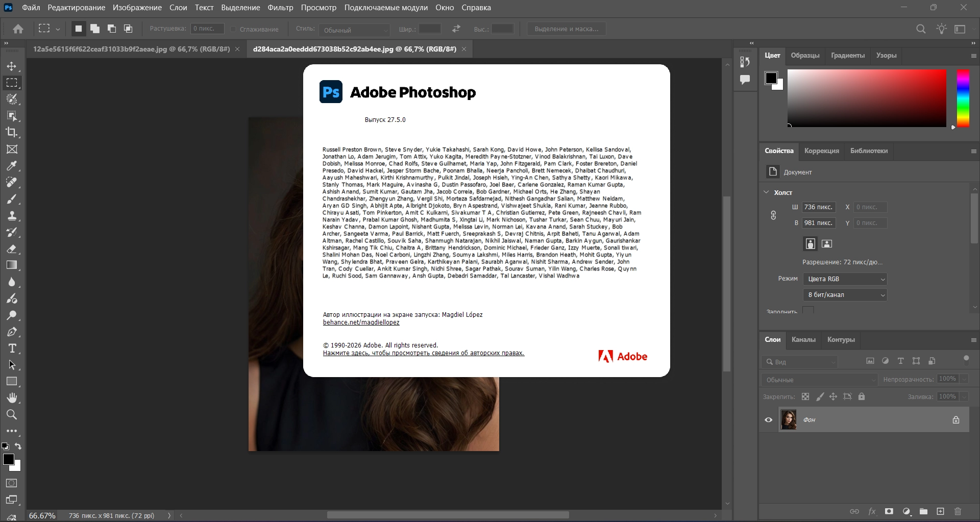Switch to the Каналы tab

pyautogui.click(x=803, y=340)
